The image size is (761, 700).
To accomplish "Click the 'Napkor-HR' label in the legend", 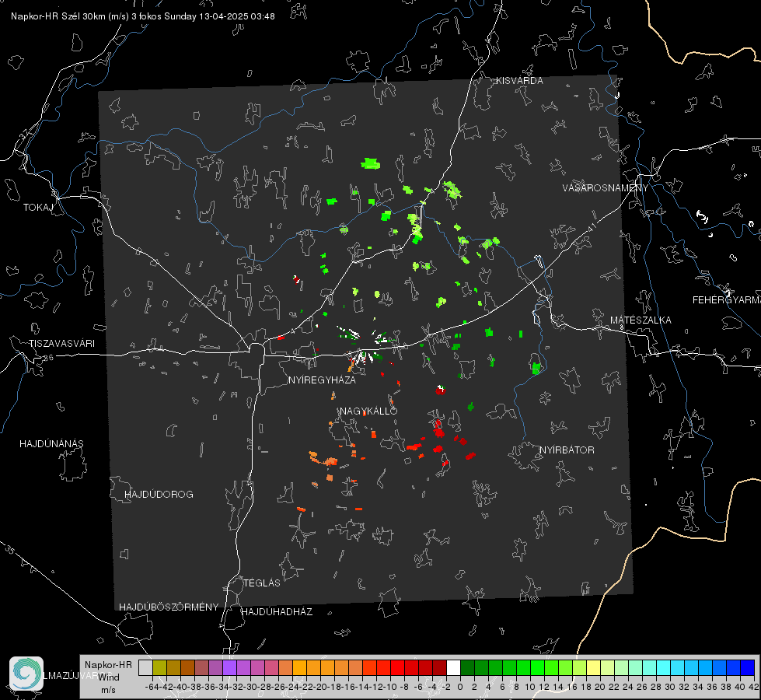I will pyautogui.click(x=108, y=665).
